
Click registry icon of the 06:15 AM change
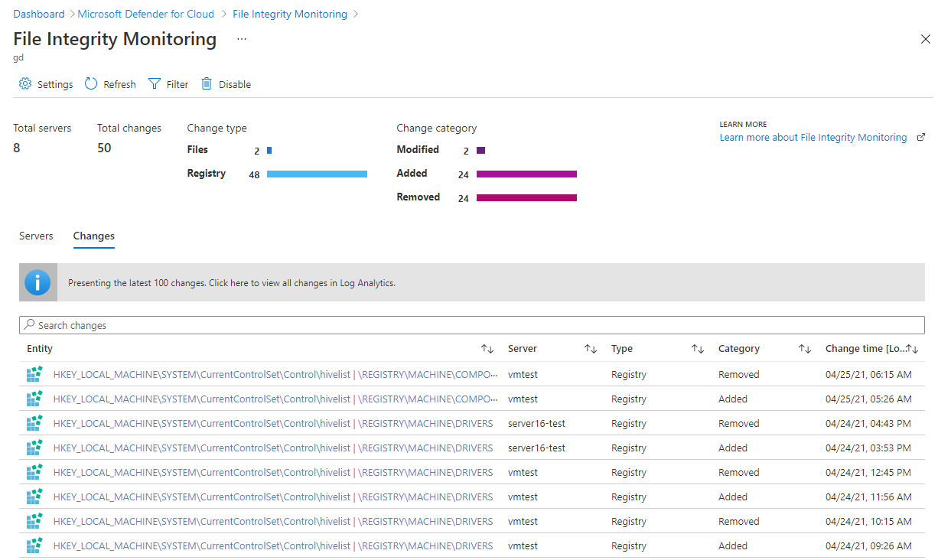pyautogui.click(x=34, y=374)
